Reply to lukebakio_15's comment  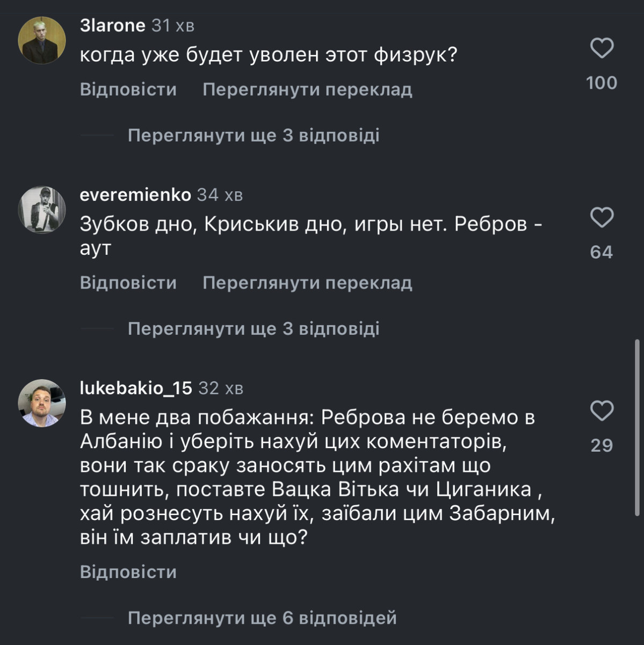coord(128,572)
